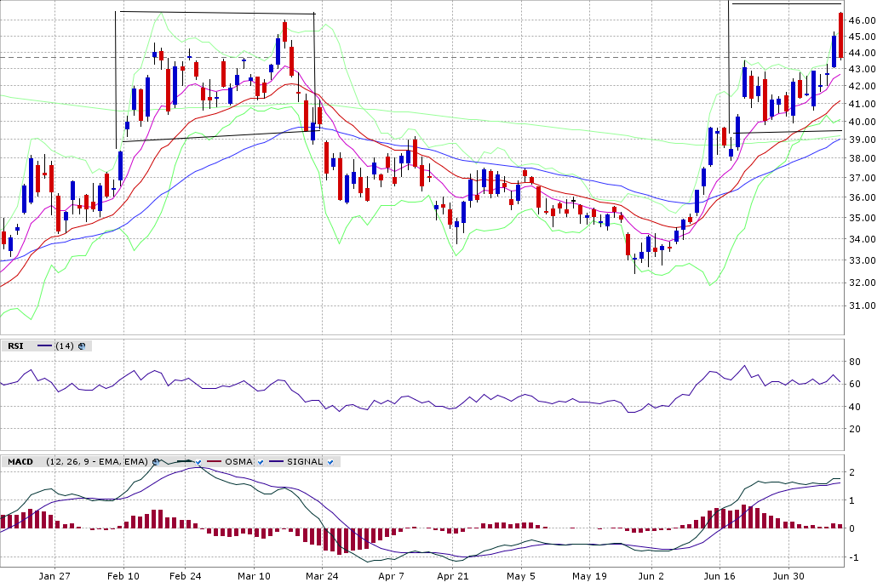883x588 pixels.
Task: Click the RSI period value (14)
Action: (65, 346)
